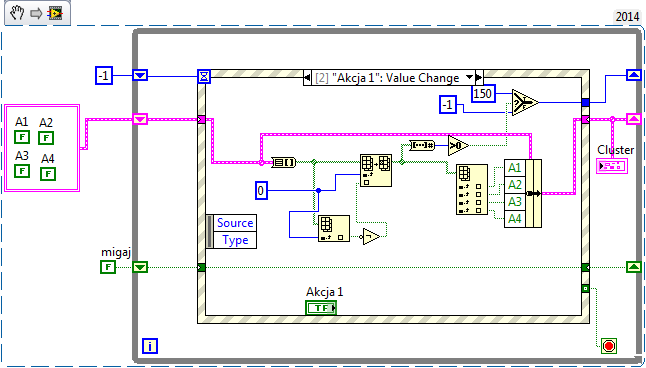The image size is (646, 368).
Task: Click the Cluster indicator terminal
Action: pos(612,166)
